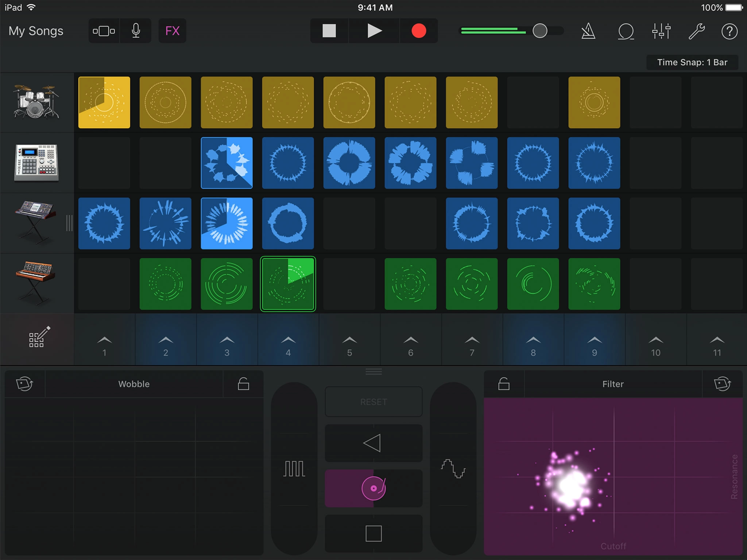Open the Time Snap: 1 Bar menu

tap(692, 62)
